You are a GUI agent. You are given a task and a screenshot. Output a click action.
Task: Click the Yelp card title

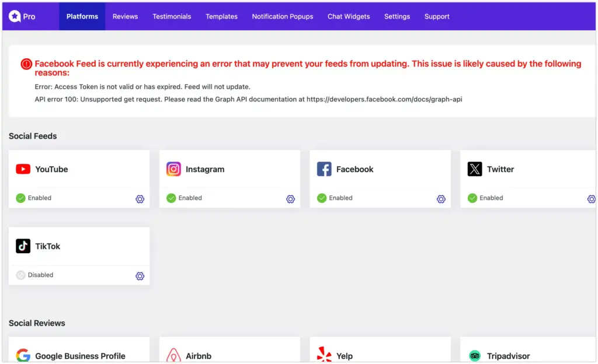pyautogui.click(x=345, y=356)
